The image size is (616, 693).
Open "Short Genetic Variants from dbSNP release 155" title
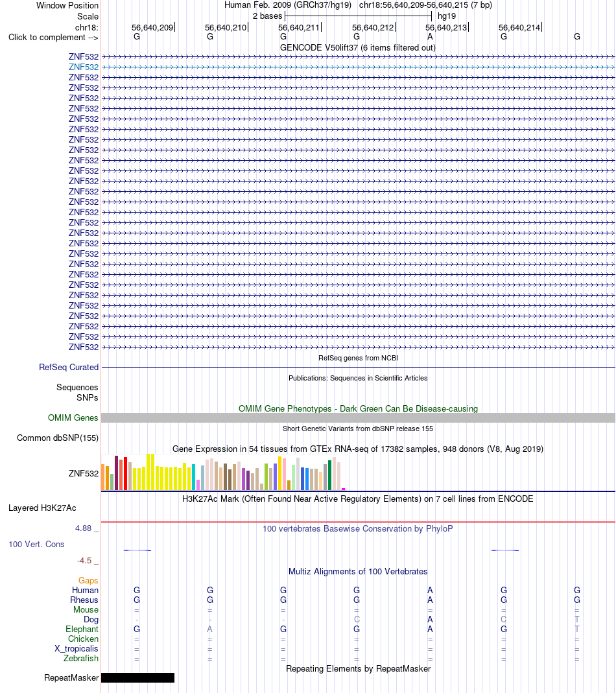pyautogui.click(x=358, y=429)
